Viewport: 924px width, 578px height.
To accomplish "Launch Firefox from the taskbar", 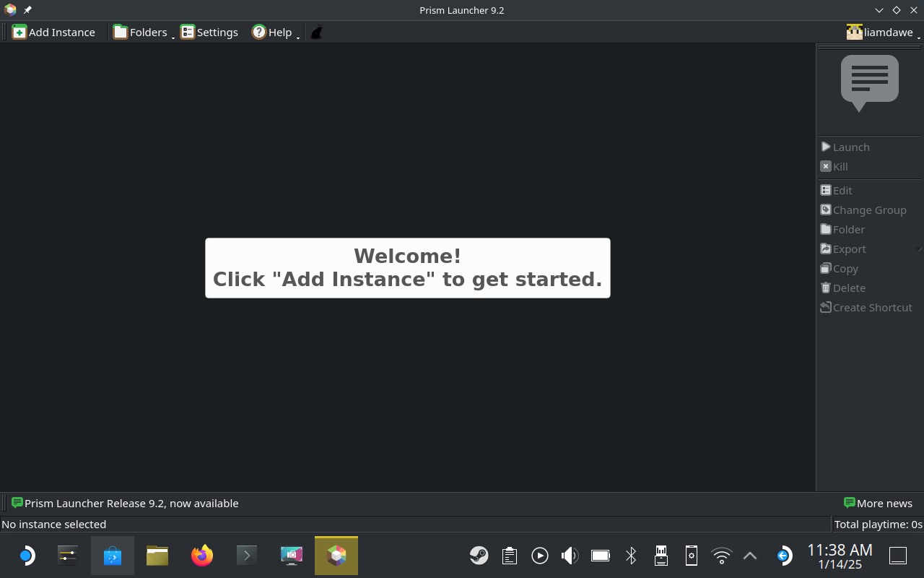I will tap(202, 556).
